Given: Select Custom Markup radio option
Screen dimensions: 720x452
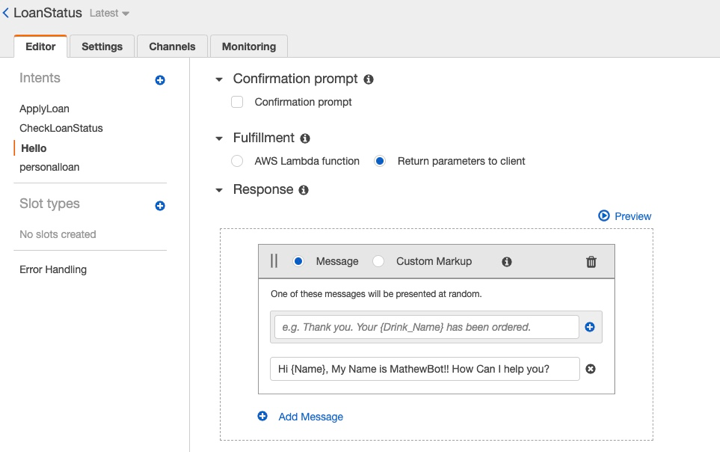Looking at the screenshot, I should [378, 261].
